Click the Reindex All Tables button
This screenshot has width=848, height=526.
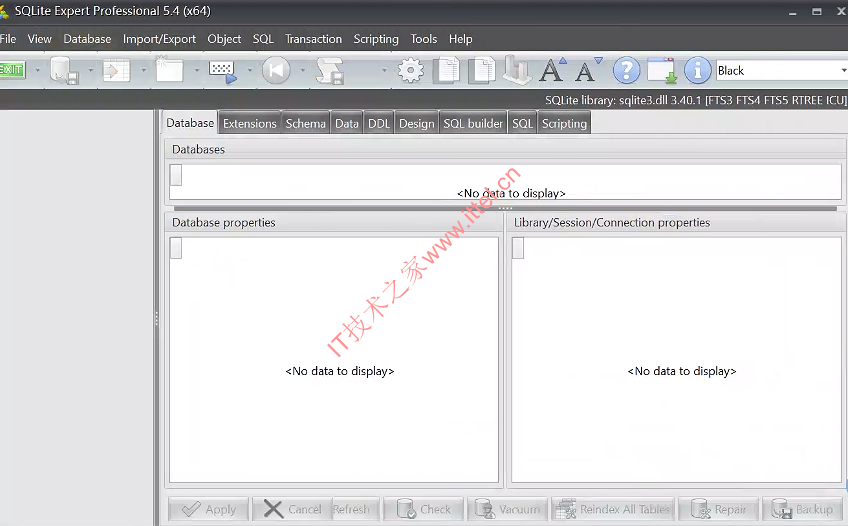[x=613, y=509]
